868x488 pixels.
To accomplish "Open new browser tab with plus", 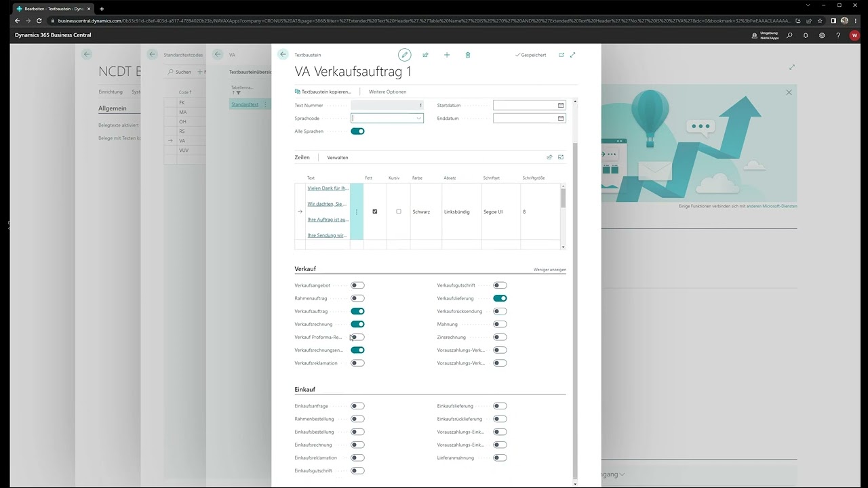I will point(102,9).
